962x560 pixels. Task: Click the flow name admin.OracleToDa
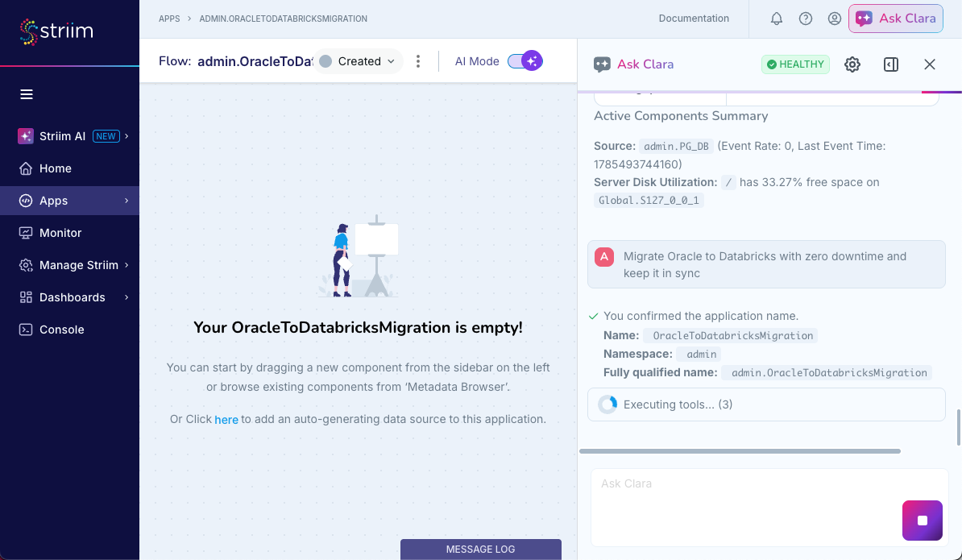255,61
